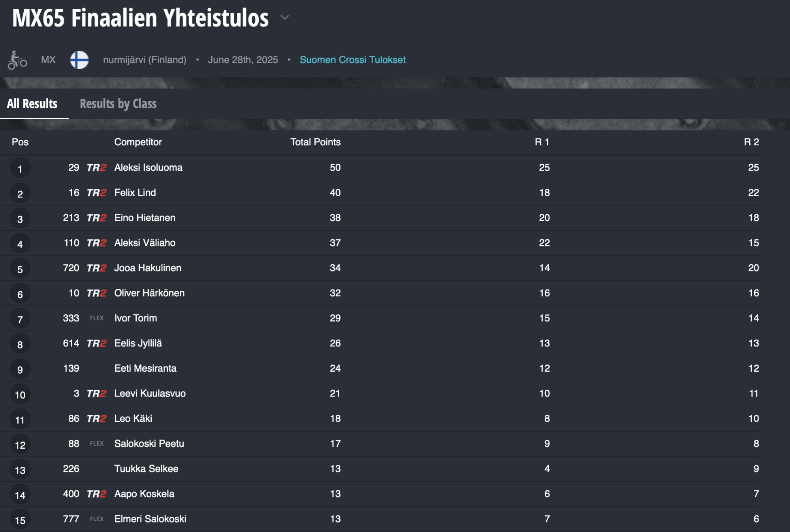Image resolution: width=790 pixels, height=532 pixels.
Task: Click position 15 circle badge
Action: [20, 520]
